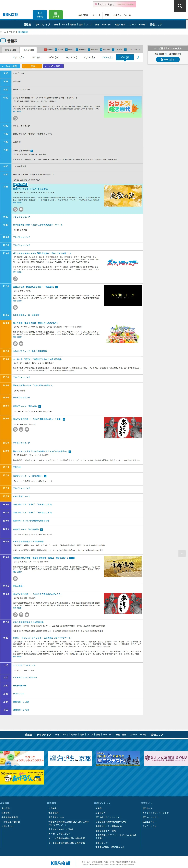Expand 続きを読む for 西国三十三所
The width and height of the screenshot is (188, 868).
[17, 301]
